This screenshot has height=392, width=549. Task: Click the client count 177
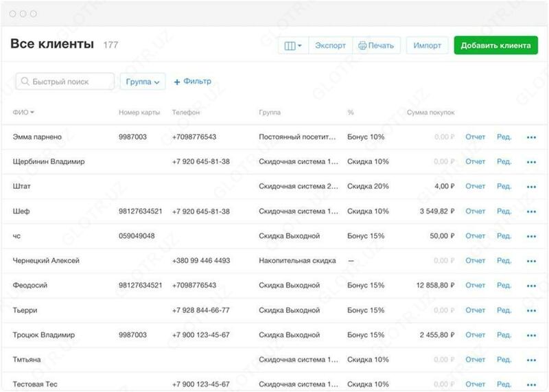[110, 45]
